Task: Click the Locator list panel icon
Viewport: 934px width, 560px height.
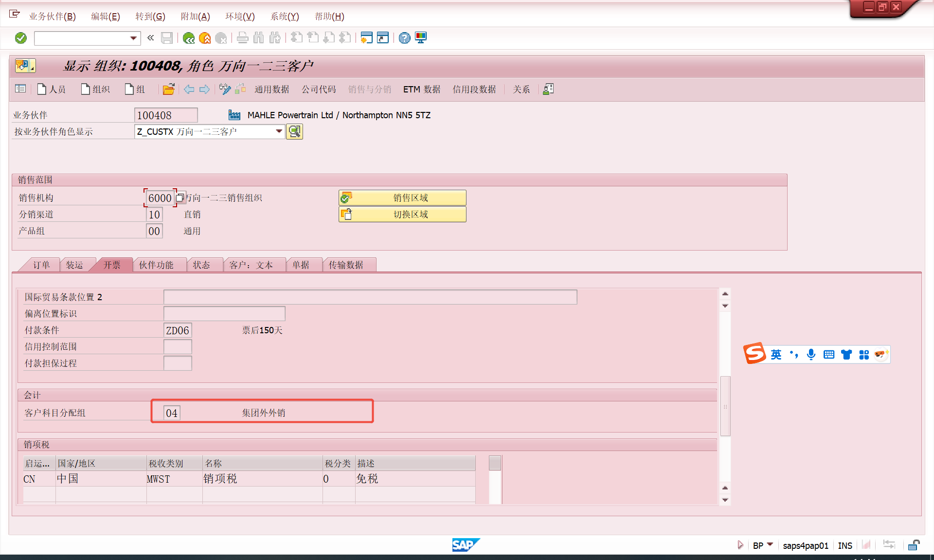Action: [20, 89]
